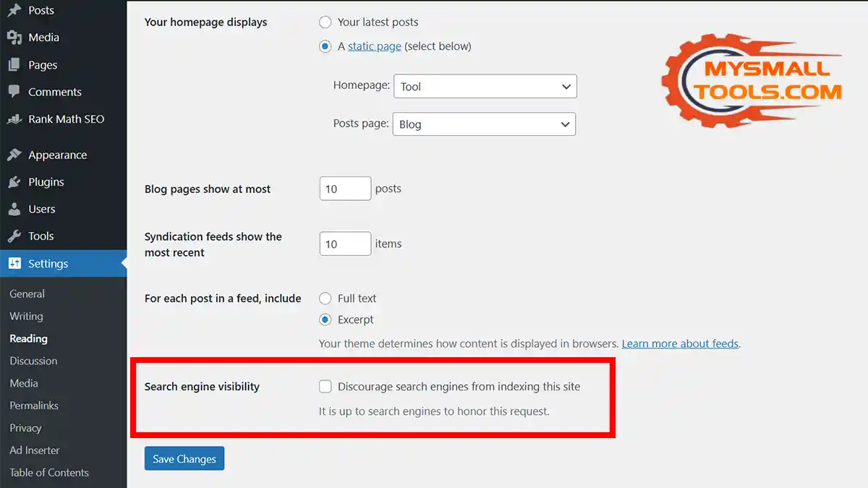Click the Appearance paintbrush icon

click(x=14, y=155)
